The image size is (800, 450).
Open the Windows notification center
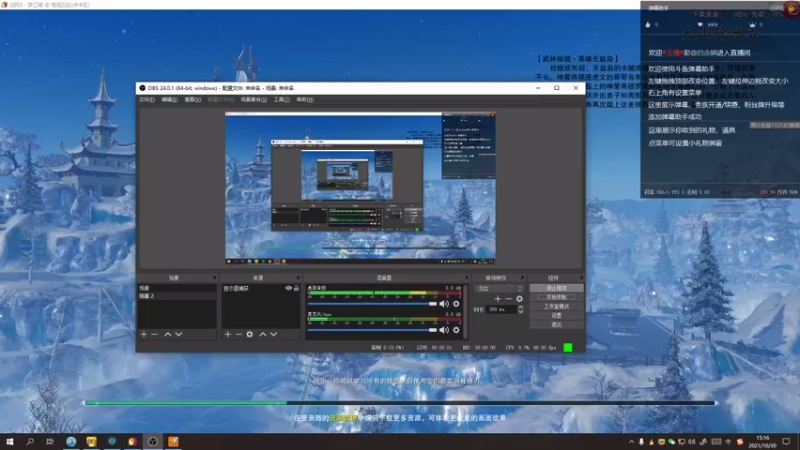[786, 441]
